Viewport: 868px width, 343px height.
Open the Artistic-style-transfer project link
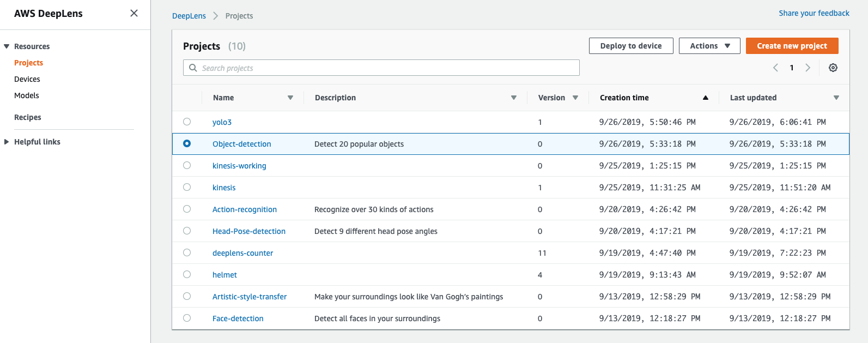click(250, 297)
